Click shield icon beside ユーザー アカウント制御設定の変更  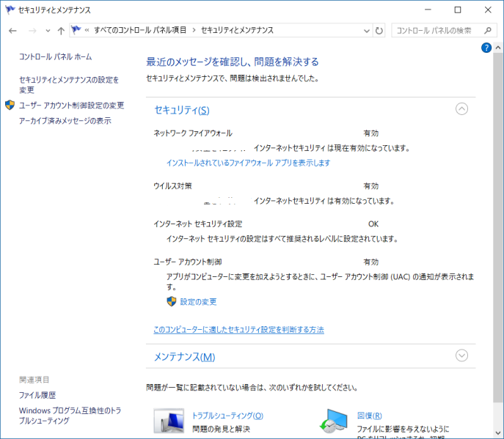click(10, 105)
